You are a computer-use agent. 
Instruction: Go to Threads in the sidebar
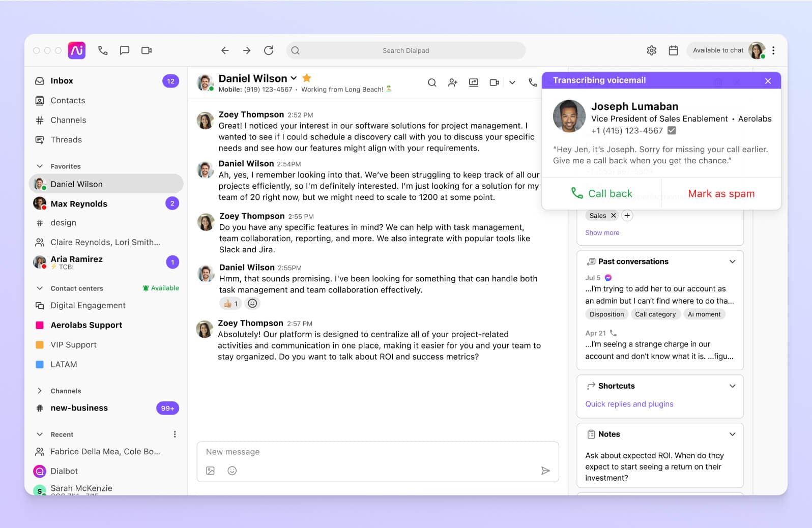[x=66, y=140]
